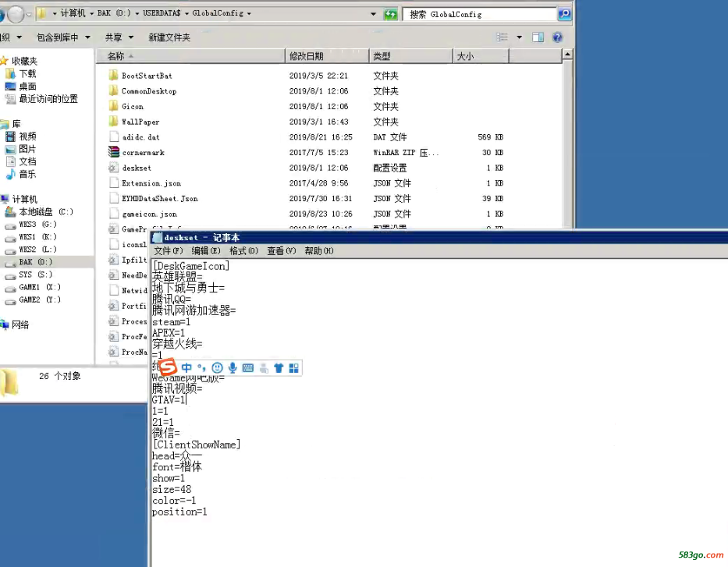This screenshot has height=567, width=728.
Task: Open the address bar history dropdown
Action: (373, 14)
